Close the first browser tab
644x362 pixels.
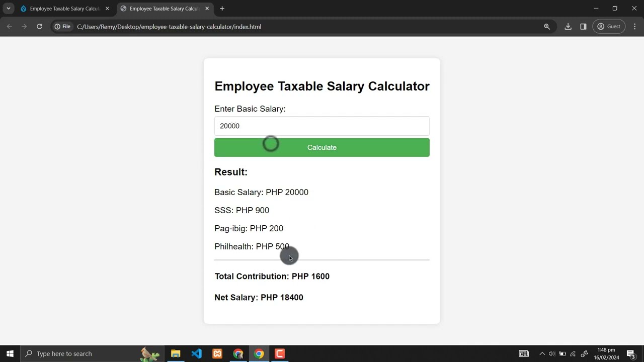(x=107, y=9)
